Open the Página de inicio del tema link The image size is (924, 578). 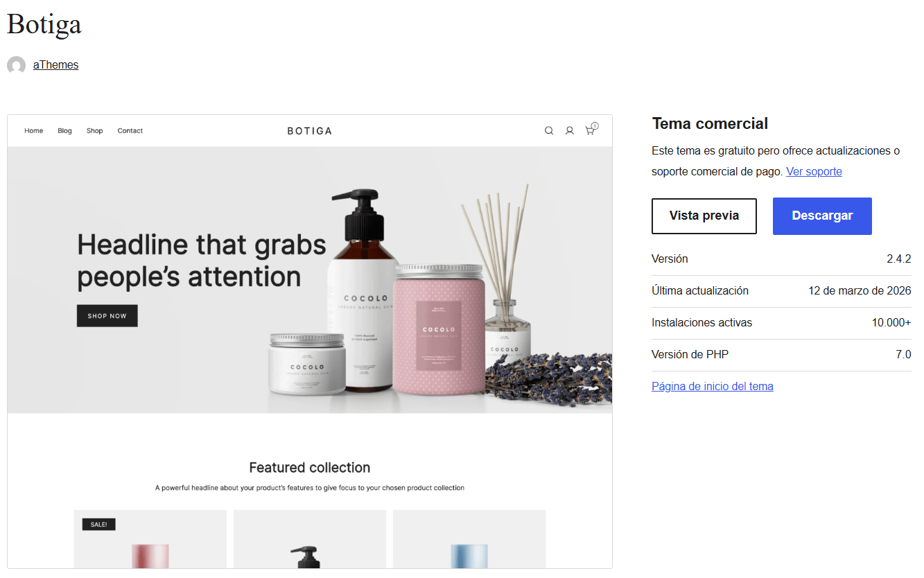click(713, 386)
